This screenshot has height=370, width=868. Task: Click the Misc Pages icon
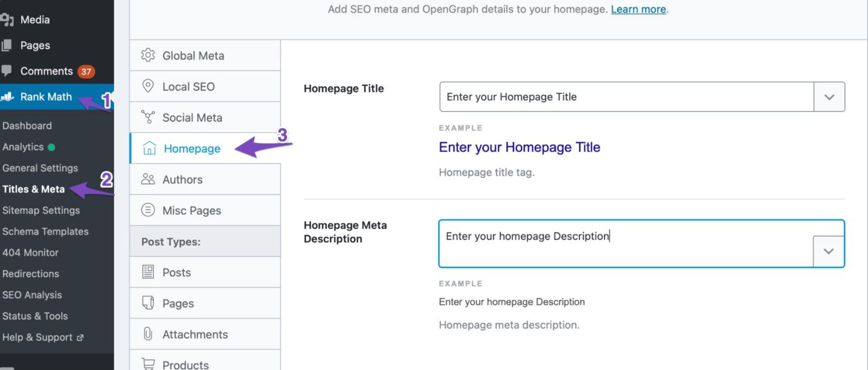pos(148,210)
